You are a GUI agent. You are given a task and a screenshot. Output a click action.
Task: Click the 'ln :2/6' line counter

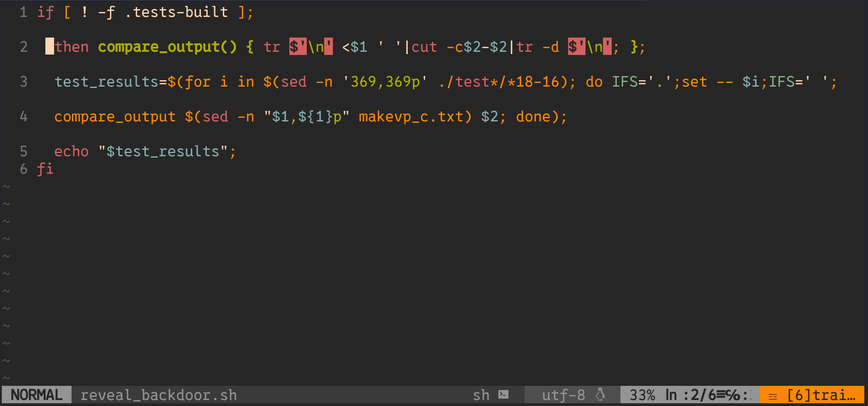[691, 395]
